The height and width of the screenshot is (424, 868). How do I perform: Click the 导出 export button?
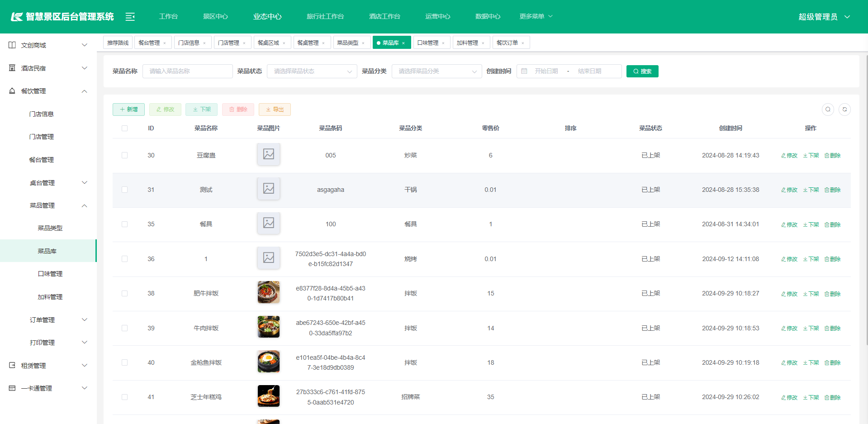(275, 110)
